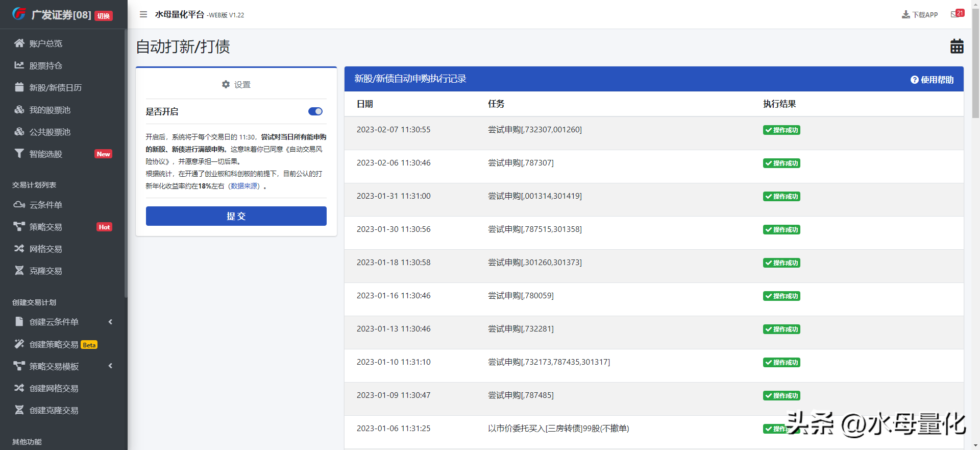This screenshot has height=450, width=980.
Task: Click the 交易计划列表 sidebar section label
Action: tap(34, 185)
